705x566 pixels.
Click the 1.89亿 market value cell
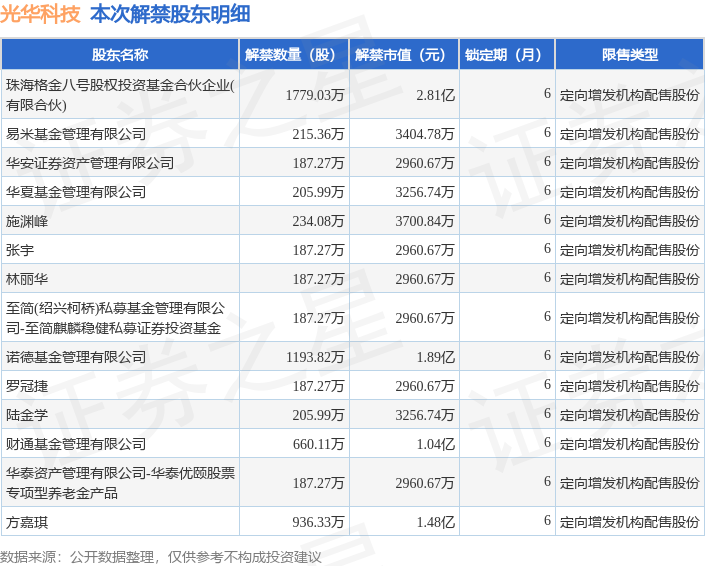tap(435, 357)
